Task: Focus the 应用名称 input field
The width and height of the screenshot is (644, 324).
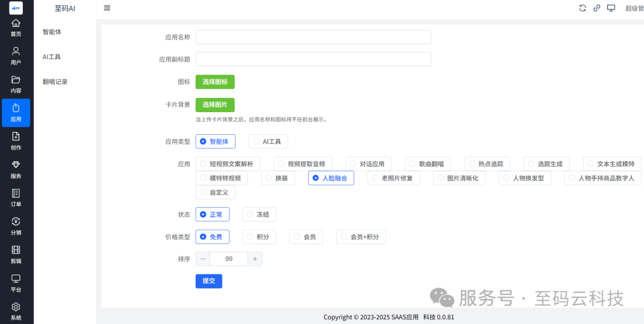Action: coord(314,37)
